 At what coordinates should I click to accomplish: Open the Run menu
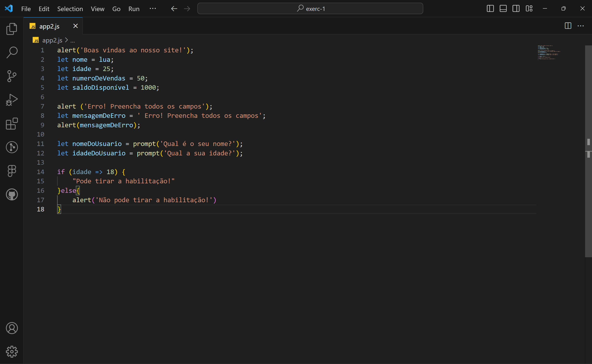(134, 9)
